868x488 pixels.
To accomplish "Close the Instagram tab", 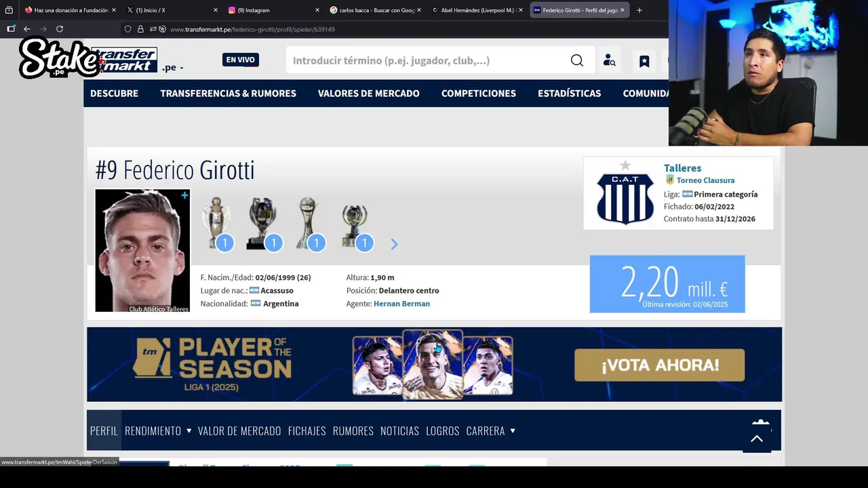I will (317, 10).
